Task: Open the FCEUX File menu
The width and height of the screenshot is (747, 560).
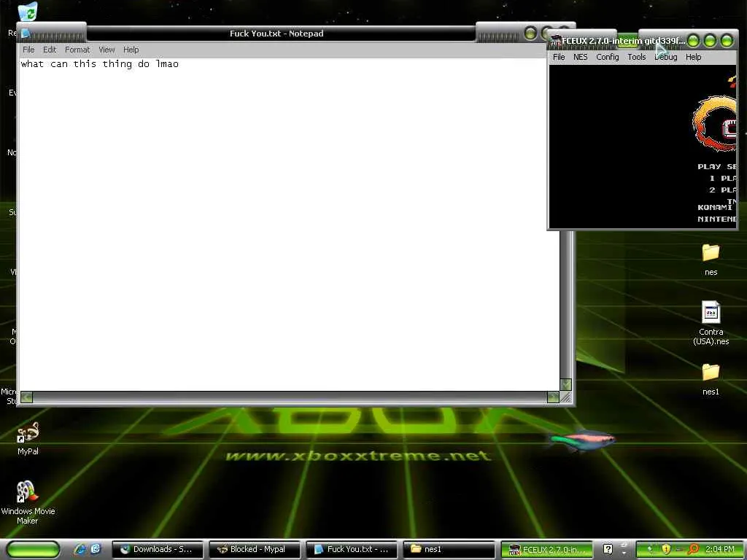Action: 559,57
